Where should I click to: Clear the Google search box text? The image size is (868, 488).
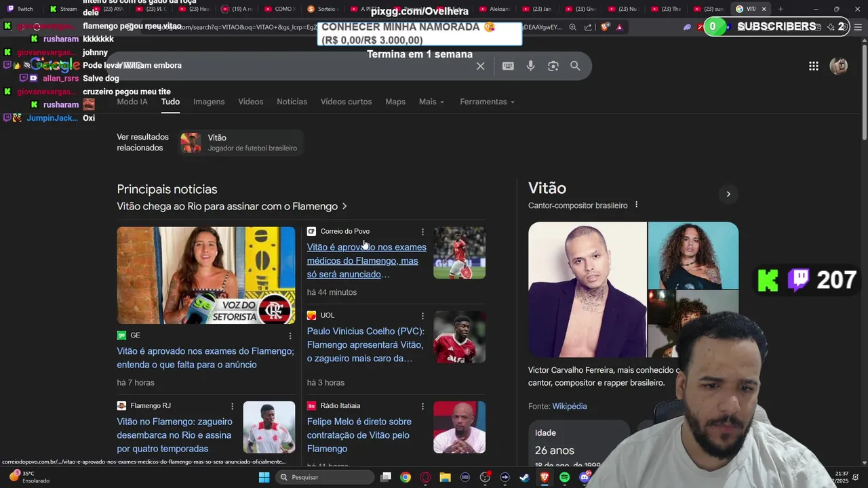tap(480, 66)
